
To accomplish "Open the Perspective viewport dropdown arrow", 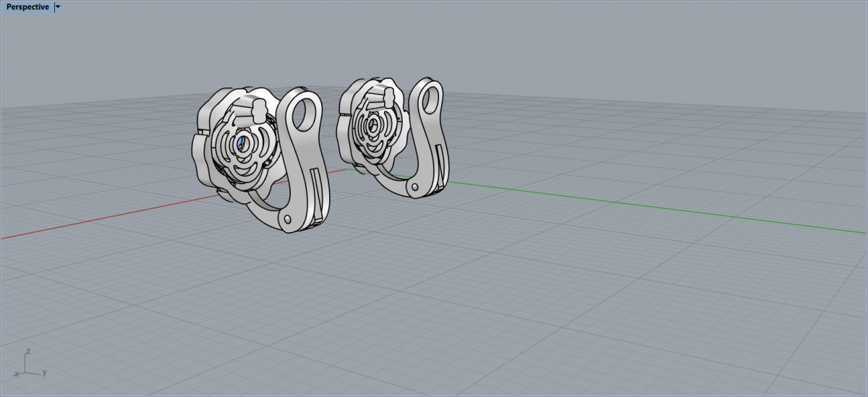I will click(x=58, y=7).
